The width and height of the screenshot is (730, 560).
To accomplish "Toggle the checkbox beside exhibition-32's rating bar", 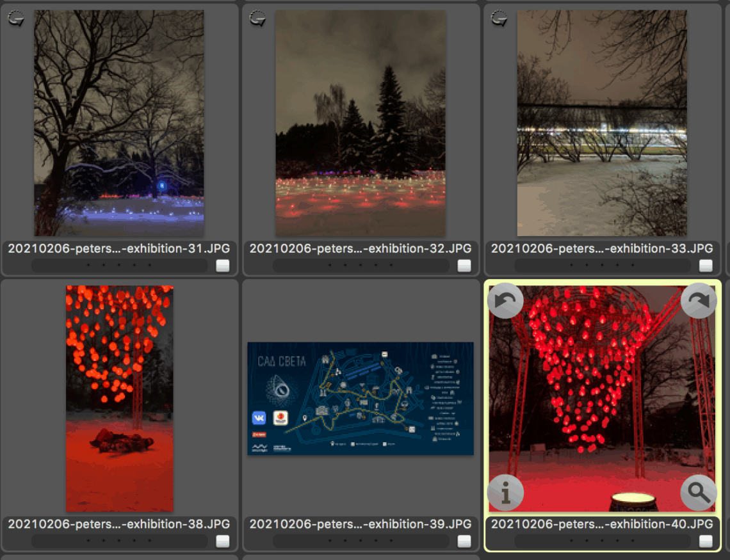I will click(x=464, y=264).
